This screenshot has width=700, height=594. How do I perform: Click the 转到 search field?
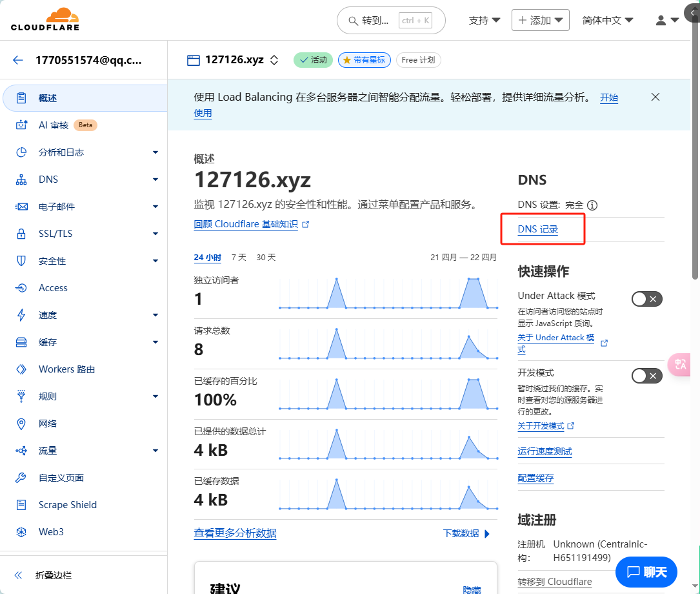point(391,21)
